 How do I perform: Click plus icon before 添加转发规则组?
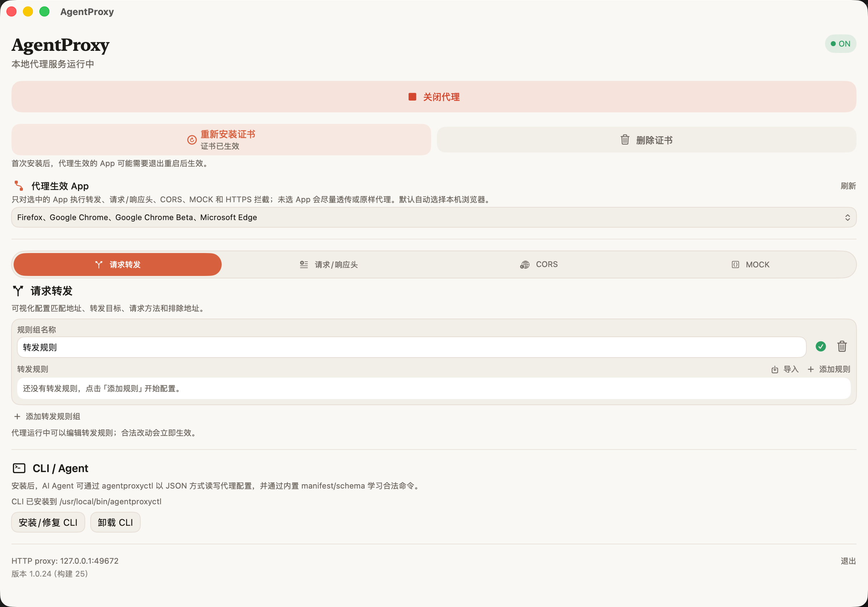click(17, 417)
